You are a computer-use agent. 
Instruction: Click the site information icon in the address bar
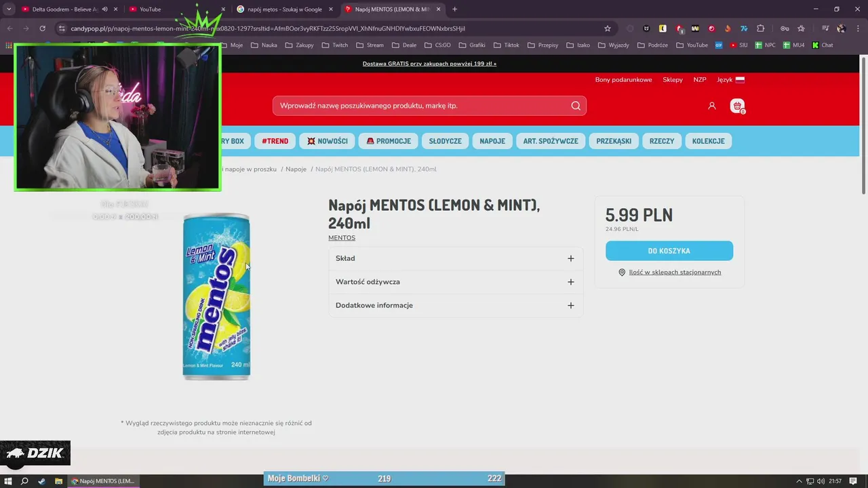tap(62, 28)
